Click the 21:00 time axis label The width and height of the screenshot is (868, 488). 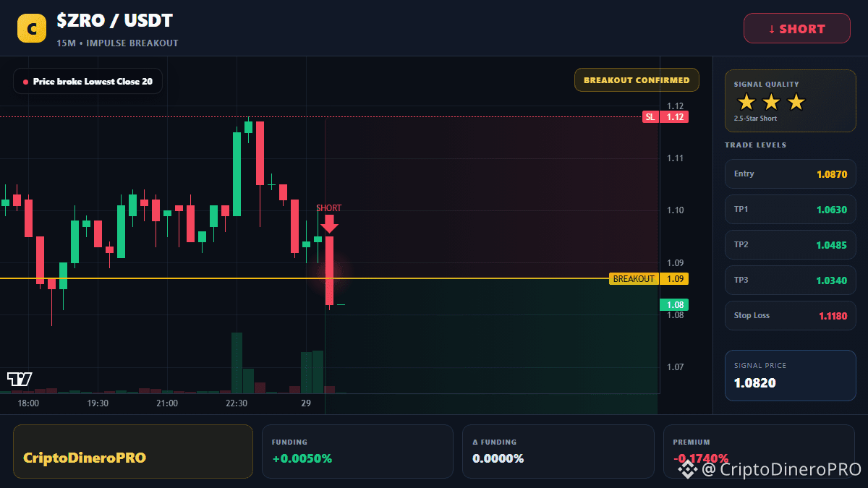(167, 403)
